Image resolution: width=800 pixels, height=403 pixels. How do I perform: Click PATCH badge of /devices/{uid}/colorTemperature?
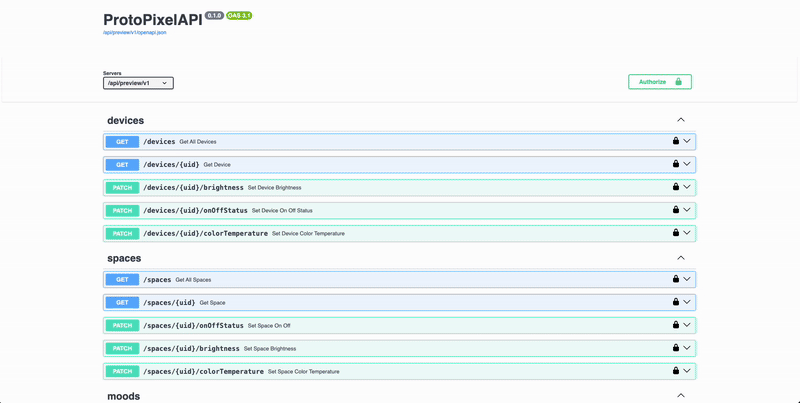coord(122,234)
